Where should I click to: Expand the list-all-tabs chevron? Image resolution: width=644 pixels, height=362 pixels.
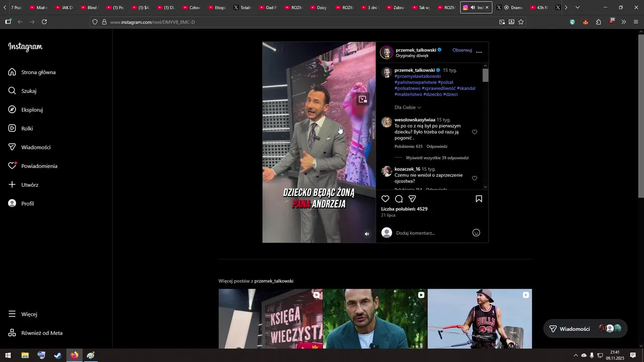[x=577, y=8]
